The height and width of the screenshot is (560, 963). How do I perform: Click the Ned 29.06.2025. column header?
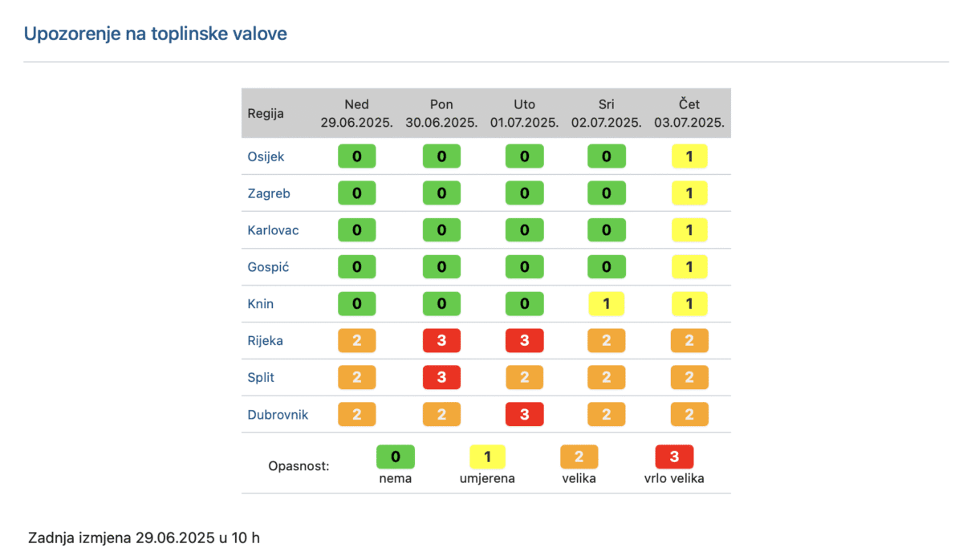[356, 113]
